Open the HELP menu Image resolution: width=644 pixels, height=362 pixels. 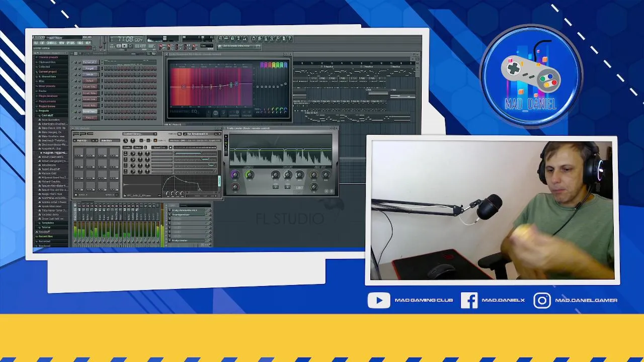88,43
